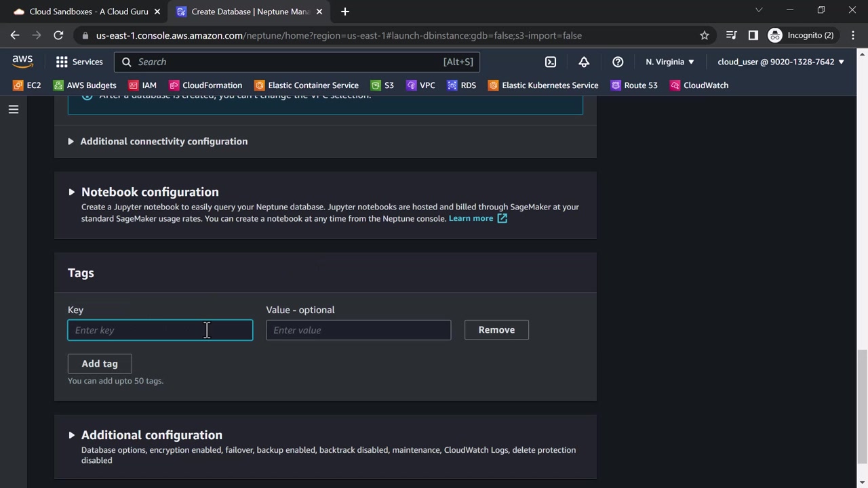Open the EC2 bookmark shortcut
The image size is (868, 488).
click(x=27, y=85)
